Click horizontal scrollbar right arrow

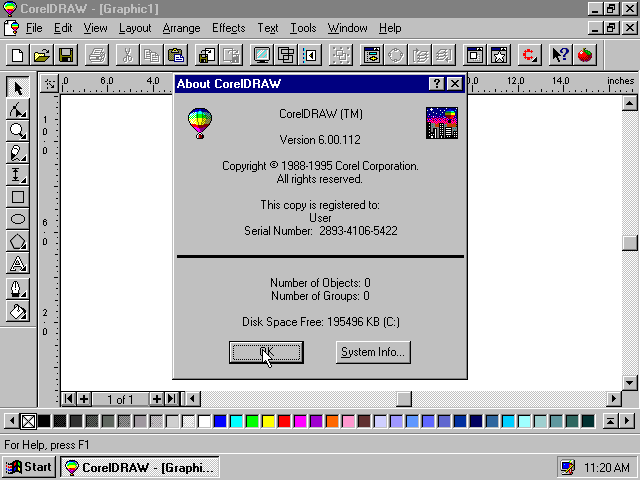[x=613, y=399]
